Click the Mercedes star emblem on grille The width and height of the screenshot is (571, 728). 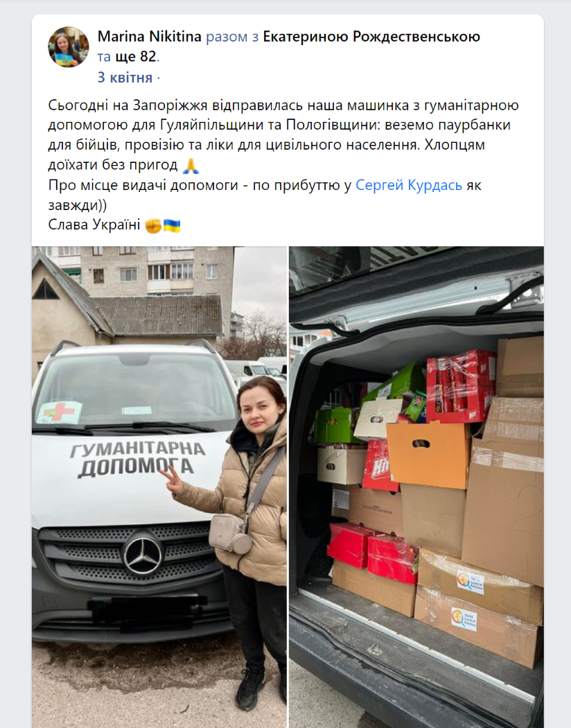pos(143,555)
